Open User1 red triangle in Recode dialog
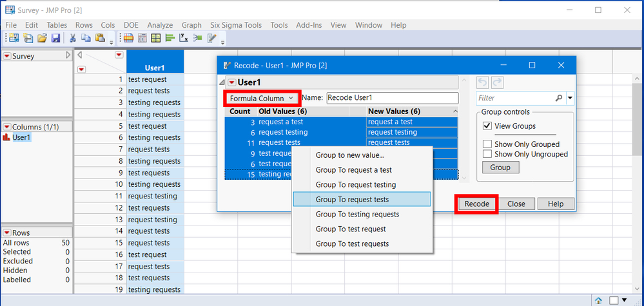 coord(232,82)
